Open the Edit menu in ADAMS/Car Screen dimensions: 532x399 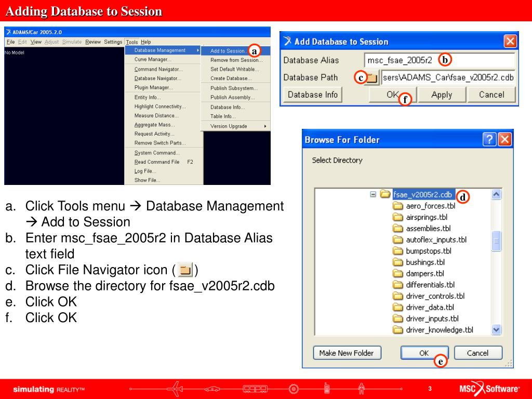point(22,42)
